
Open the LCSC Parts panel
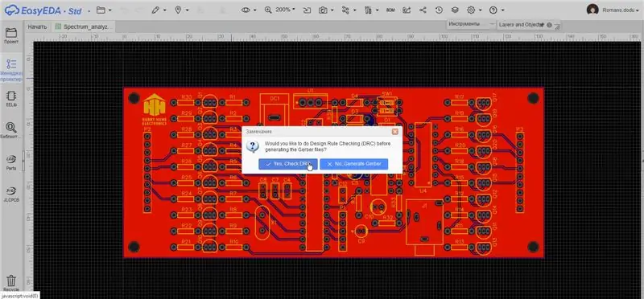[x=11, y=162]
